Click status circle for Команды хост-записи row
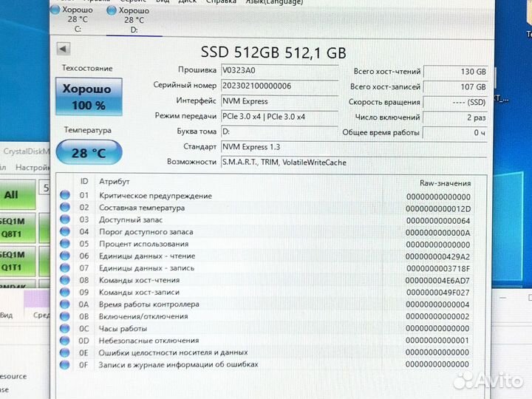Viewport: 532px width, 399px height. [65, 292]
